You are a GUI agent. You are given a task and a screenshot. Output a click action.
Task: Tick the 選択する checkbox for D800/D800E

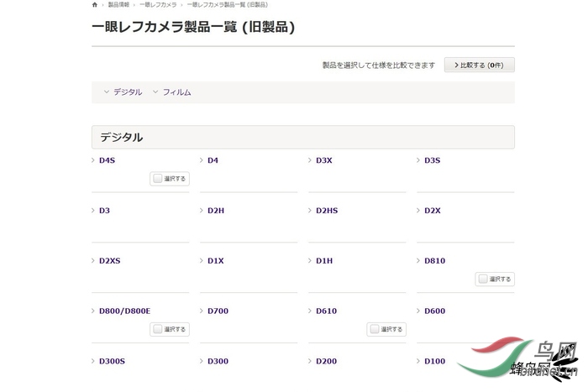coord(158,329)
